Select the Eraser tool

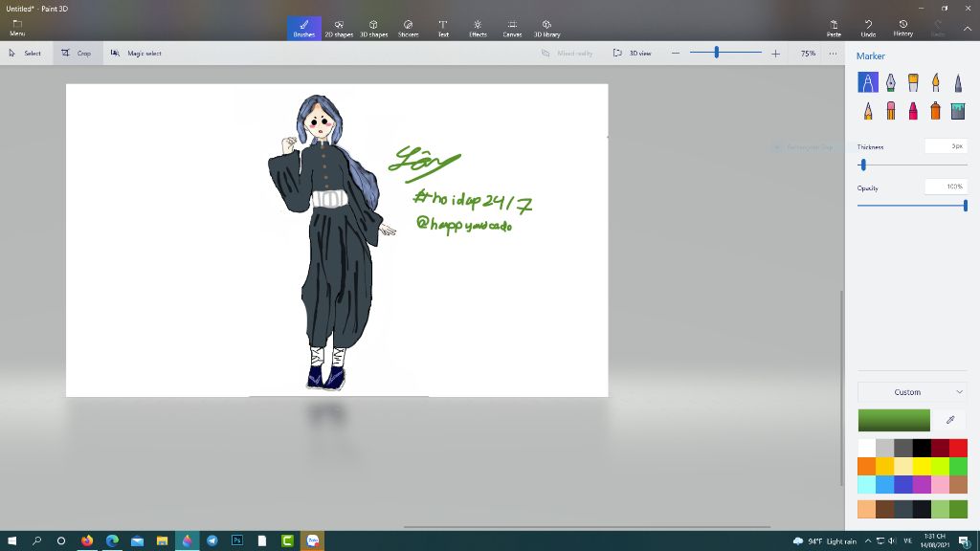891,111
